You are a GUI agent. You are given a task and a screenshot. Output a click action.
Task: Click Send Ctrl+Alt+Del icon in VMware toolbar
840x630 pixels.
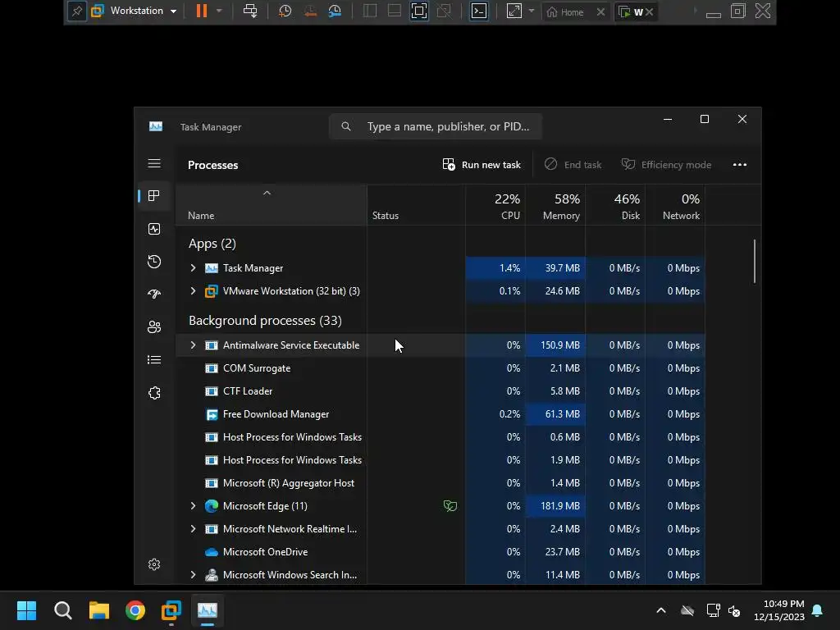(x=250, y=11)
